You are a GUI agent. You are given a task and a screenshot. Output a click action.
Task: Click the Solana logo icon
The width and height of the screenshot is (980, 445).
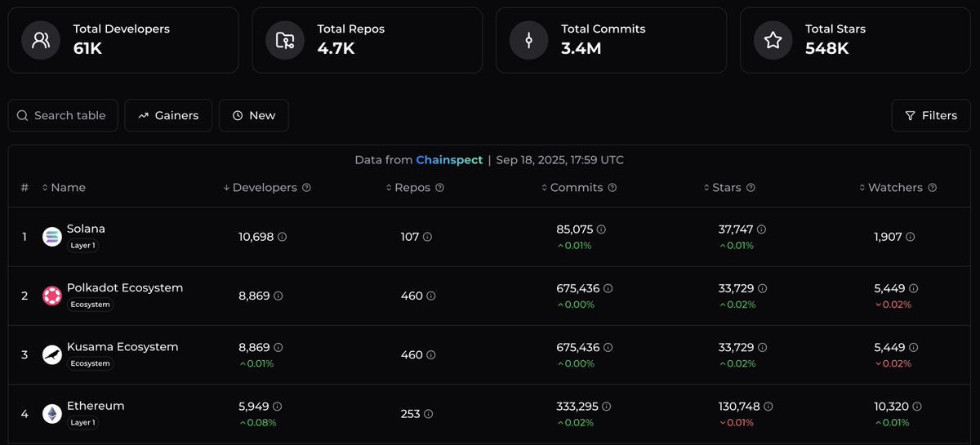point(52,237)
